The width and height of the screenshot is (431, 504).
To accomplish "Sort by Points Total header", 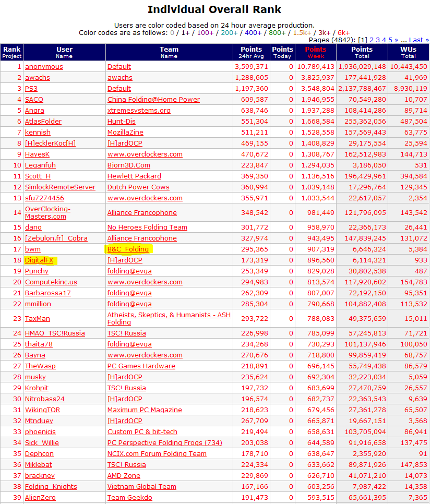I will coord(362,52).
